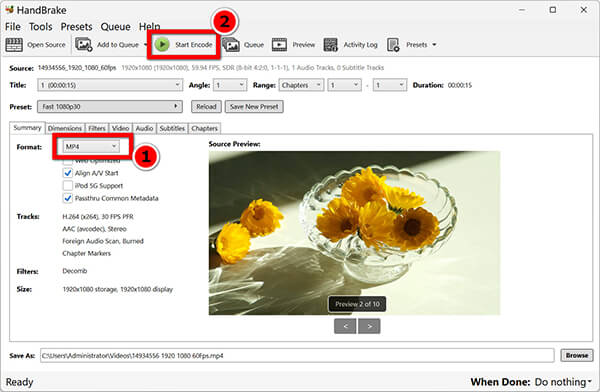Viewport: 600px width, 392px height.
Task: Expand the Add to Queue dropdown arrow
Action: pyautogui.click(x=145, y=45)
